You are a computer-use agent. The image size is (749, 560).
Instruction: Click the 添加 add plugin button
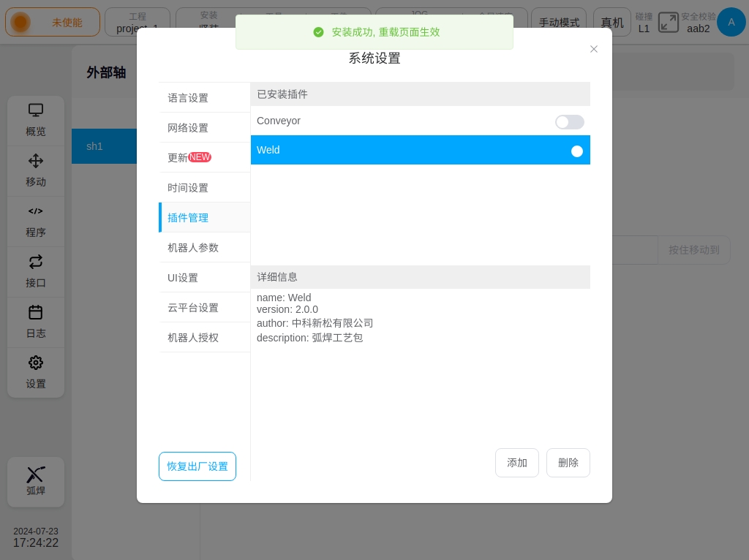[x=517, y=463]
